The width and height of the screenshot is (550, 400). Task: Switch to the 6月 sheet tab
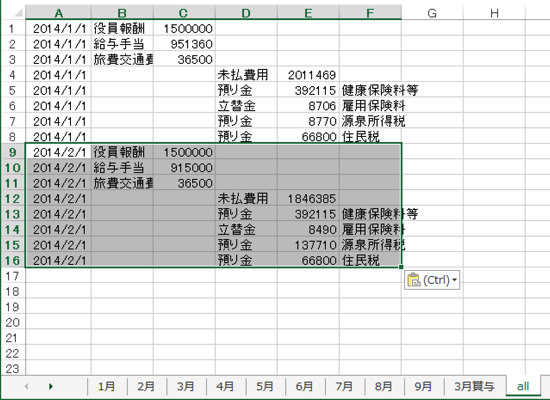point(304,386)
